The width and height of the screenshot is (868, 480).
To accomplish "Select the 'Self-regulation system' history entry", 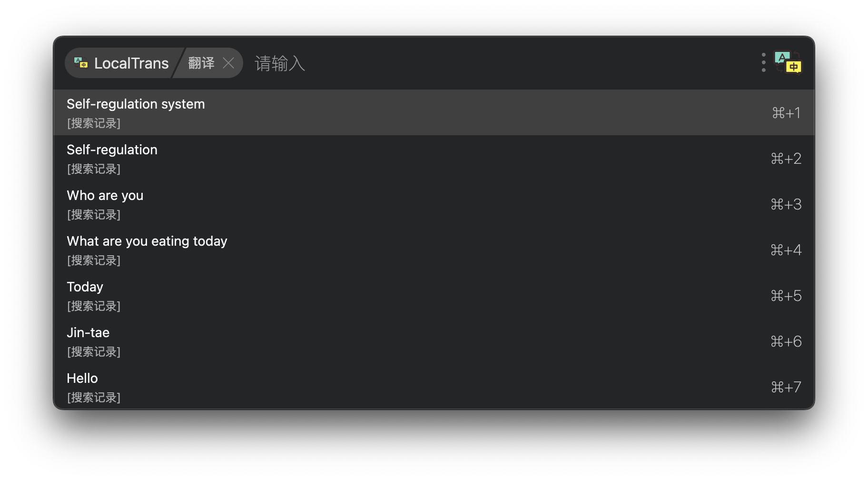I will point(434,112).
